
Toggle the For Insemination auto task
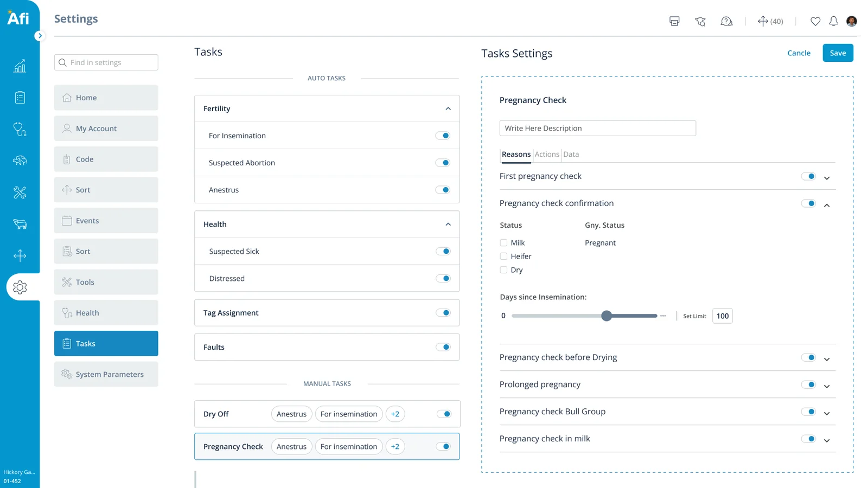(443, 136)
